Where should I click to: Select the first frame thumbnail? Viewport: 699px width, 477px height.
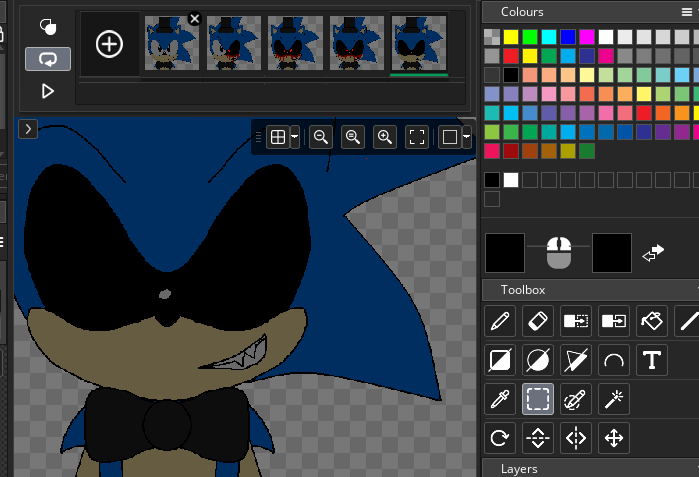click(172, 43)
